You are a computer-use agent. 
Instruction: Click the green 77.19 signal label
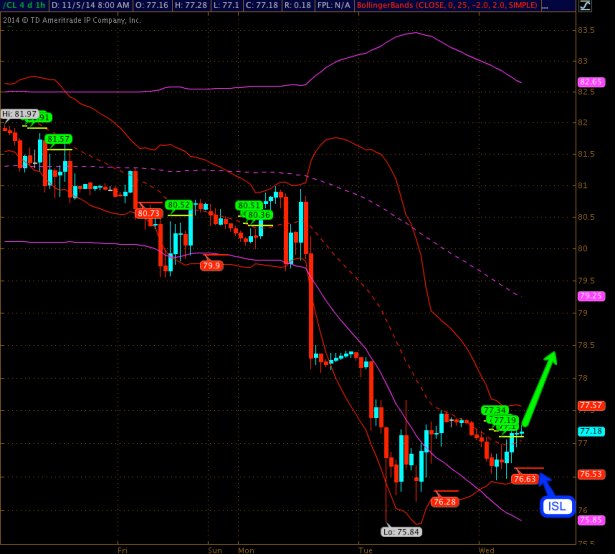pyautogui.click(x=505, y=420)
